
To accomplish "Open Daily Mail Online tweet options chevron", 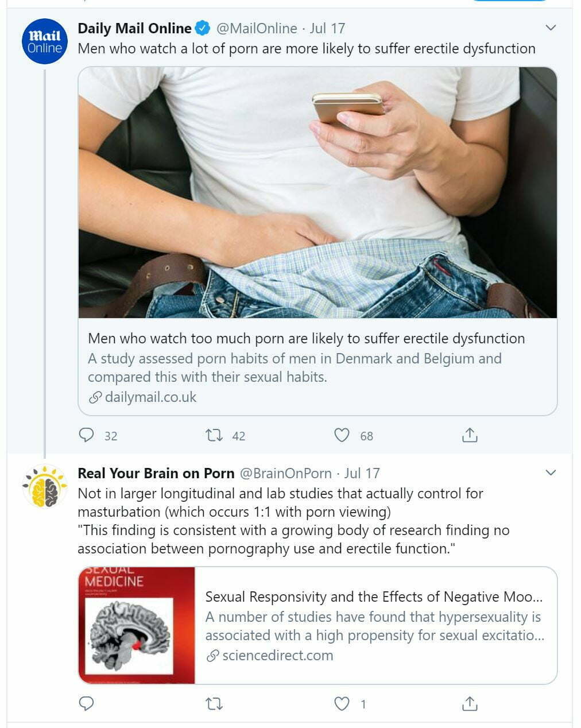I will click(551, 28).
